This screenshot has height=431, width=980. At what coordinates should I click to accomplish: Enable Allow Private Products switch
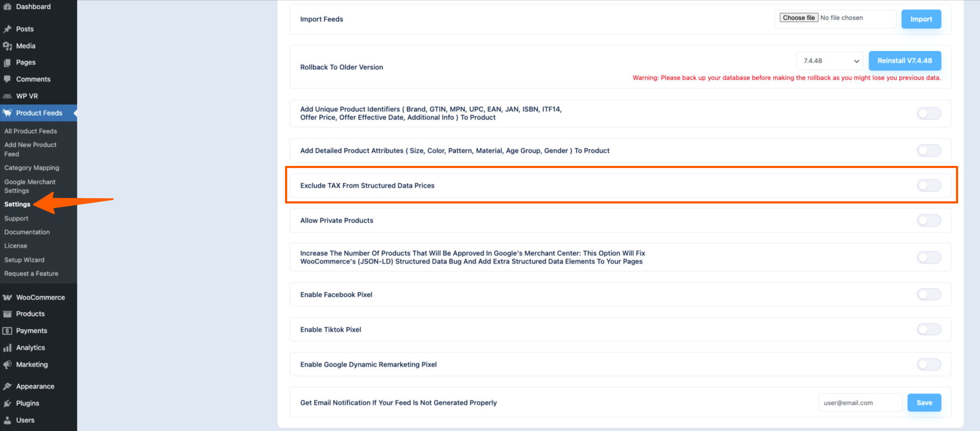pyautogui.click(x=929, y=220)
